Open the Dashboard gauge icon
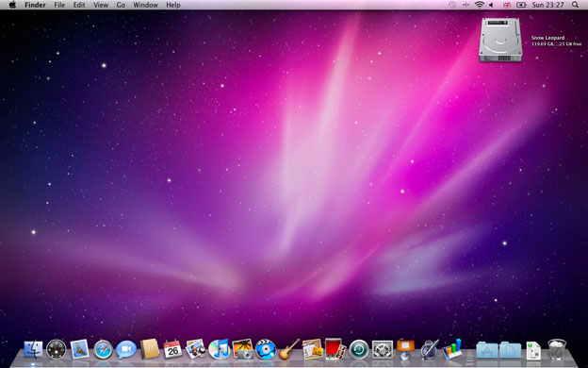Screen dimensions: 588x368 (57, 349)
